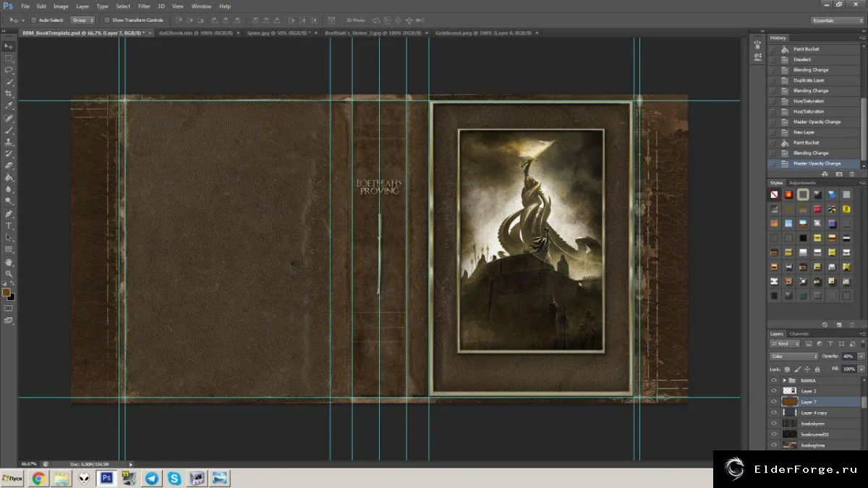Select the Quick Selection tool
The height and width of the screenshot is (488, 868).
point(9,82)
